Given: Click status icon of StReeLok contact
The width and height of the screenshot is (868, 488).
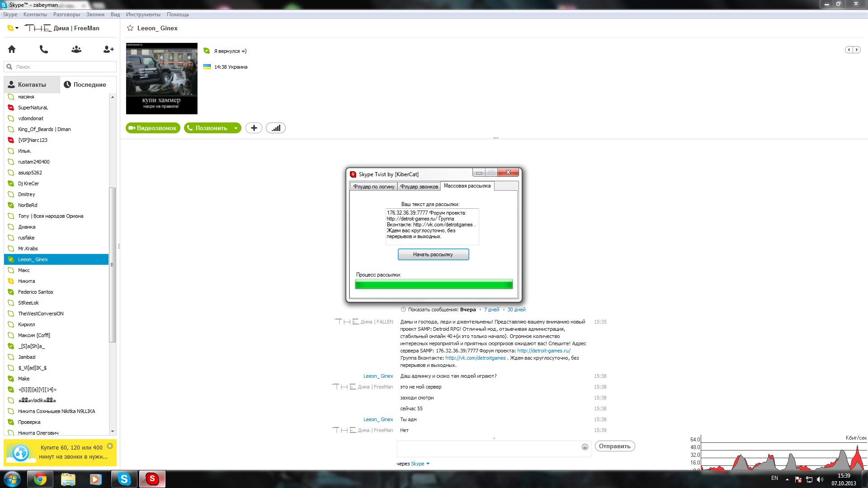Looking at the screenshot, I should 11,303.
